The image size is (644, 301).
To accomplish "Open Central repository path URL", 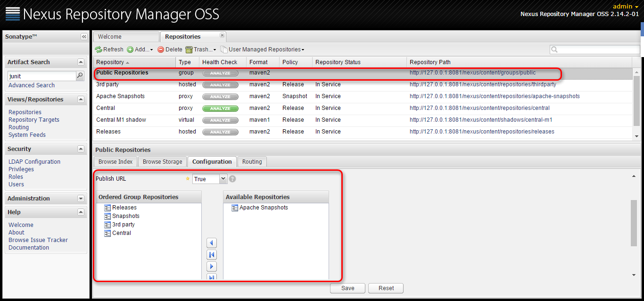I will pos(479,108).
